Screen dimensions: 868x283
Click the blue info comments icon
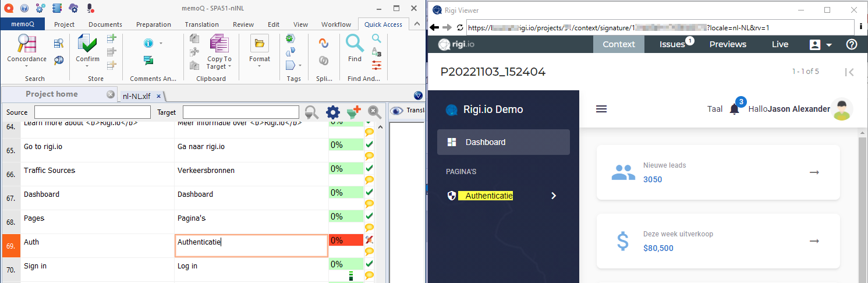tap(148, 43)
